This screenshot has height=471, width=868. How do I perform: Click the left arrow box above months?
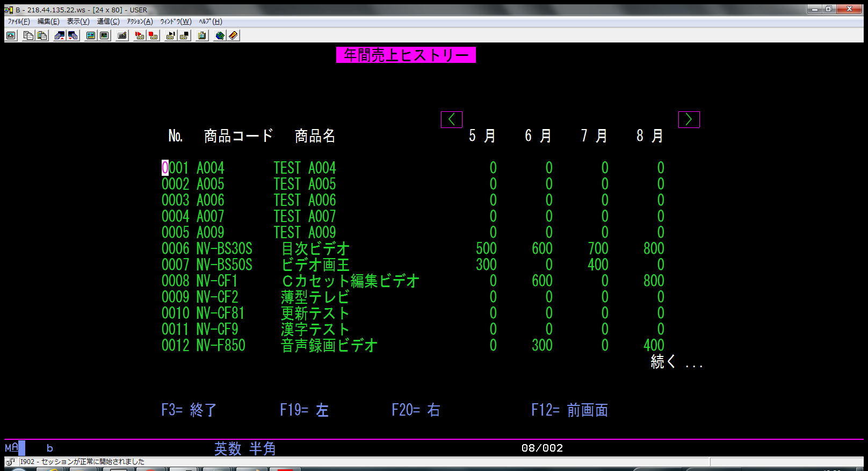pyautogui.click(x=452, y=119)
